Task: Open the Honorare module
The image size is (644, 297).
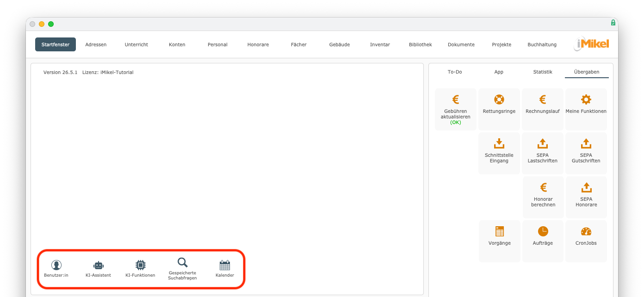Action: pyautogui.click(x=258, y=44)
